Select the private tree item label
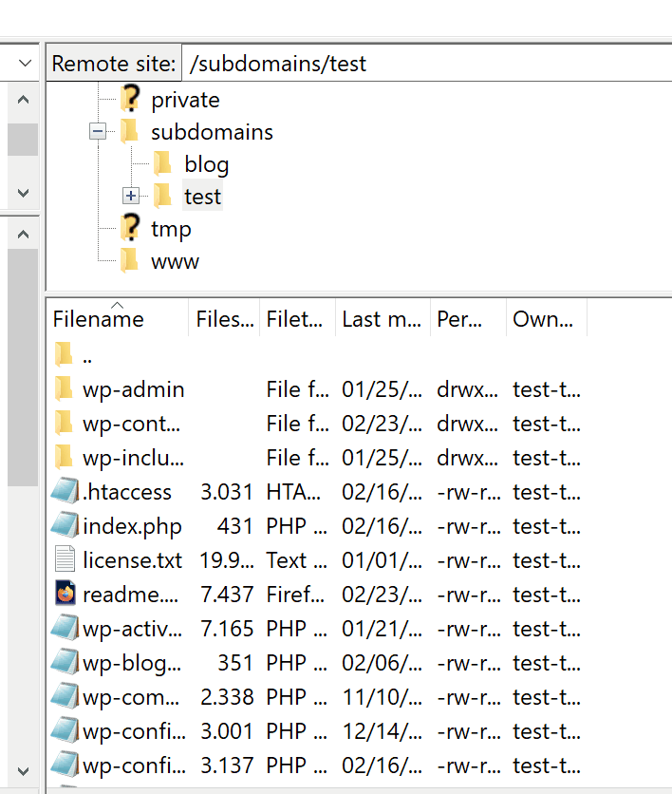The width and height of the screenshot is (672, 794). (185, 100)
